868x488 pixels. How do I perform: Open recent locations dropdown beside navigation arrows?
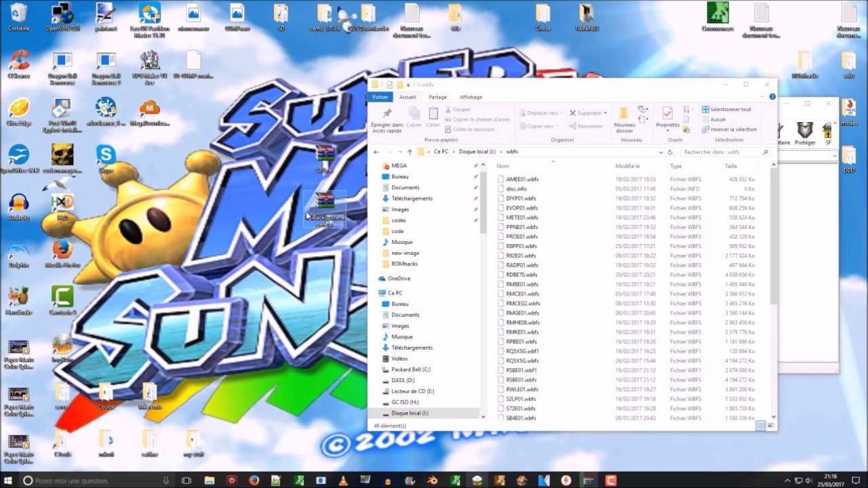click(400, 152)
